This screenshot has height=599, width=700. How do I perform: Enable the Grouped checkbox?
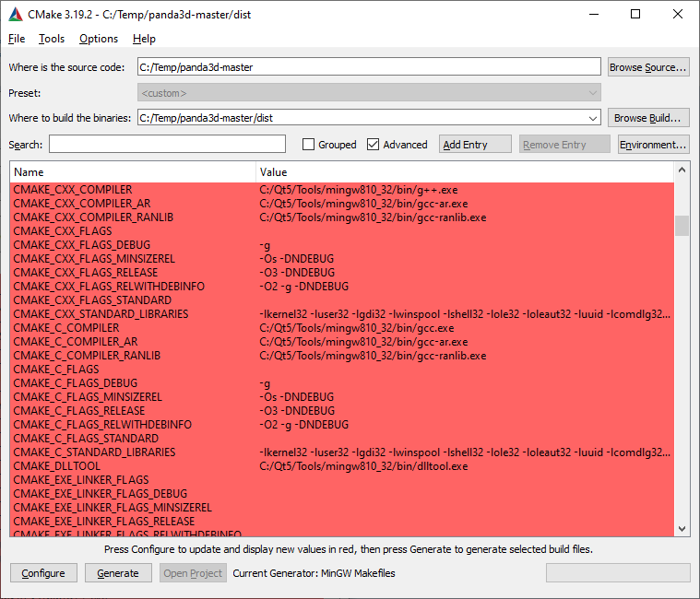point(308,145)
